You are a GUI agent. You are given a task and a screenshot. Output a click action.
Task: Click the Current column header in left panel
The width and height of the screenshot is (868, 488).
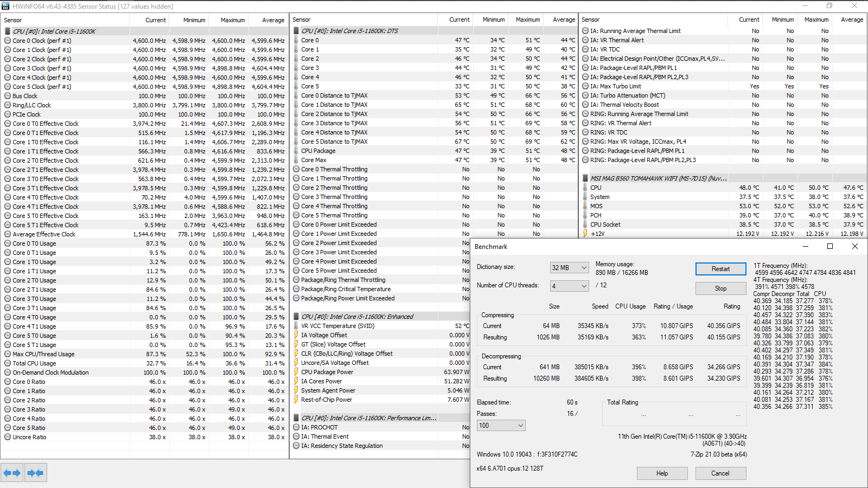[150, 20]
